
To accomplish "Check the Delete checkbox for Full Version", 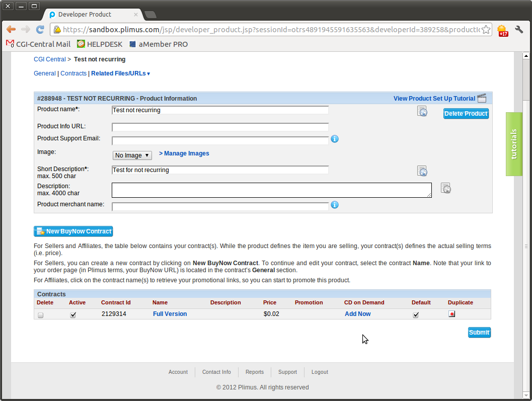I will point(41,315).
